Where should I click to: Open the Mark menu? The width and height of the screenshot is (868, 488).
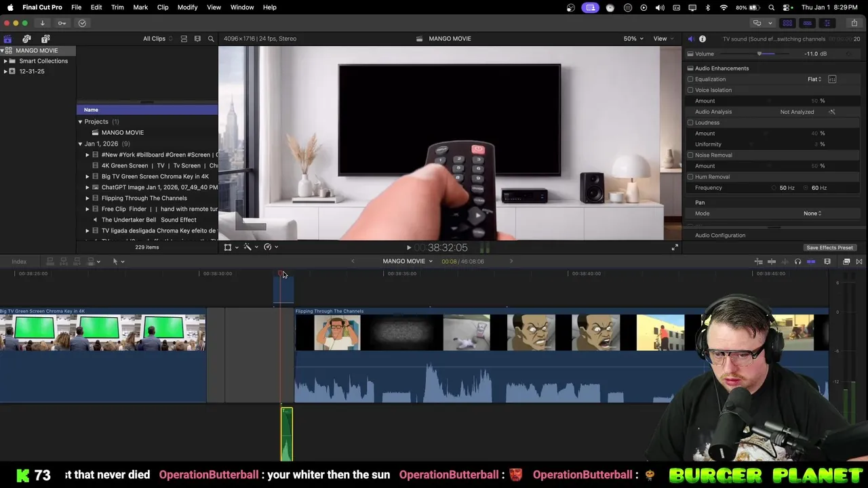pyautogui.click(x=140, y=7)
